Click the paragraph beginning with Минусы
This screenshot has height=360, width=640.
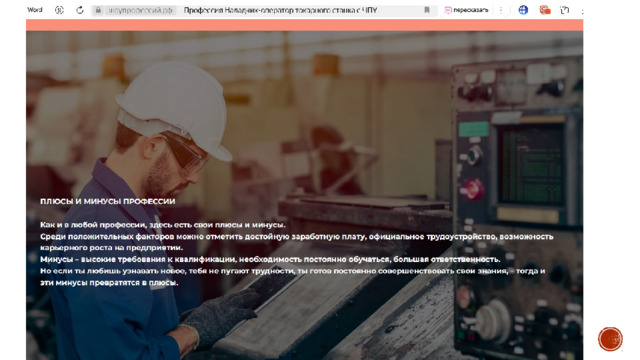(270, 259)
